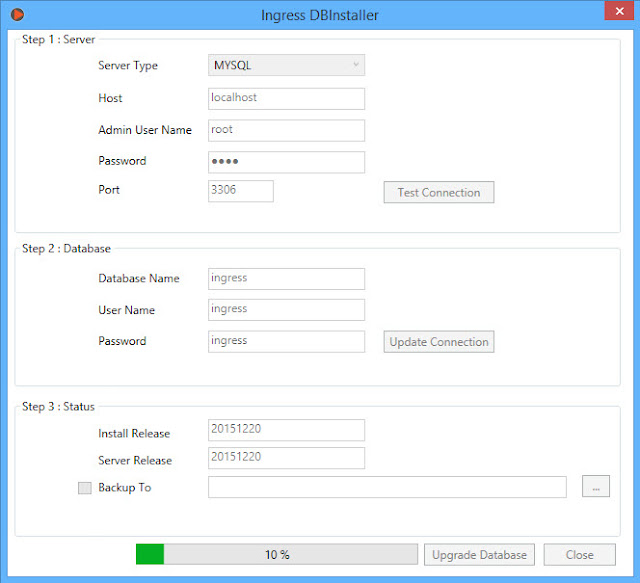
Task: Click the Ingress DBInstaller app icon
Action: pyautogui.click(x=18, y=15)
